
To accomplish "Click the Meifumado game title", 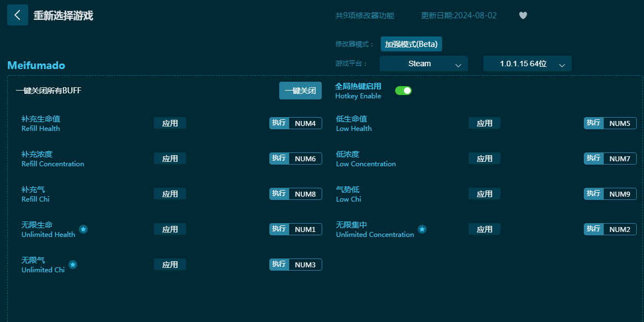I will point(36,65).
